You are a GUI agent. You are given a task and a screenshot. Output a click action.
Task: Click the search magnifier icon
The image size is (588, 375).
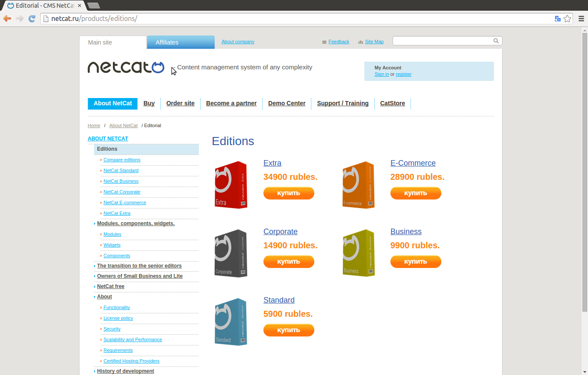[496, 41]
